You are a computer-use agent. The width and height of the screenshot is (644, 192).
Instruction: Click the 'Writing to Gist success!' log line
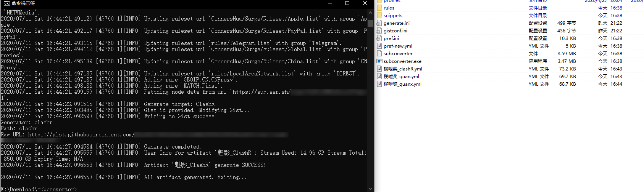click(109, 116)
